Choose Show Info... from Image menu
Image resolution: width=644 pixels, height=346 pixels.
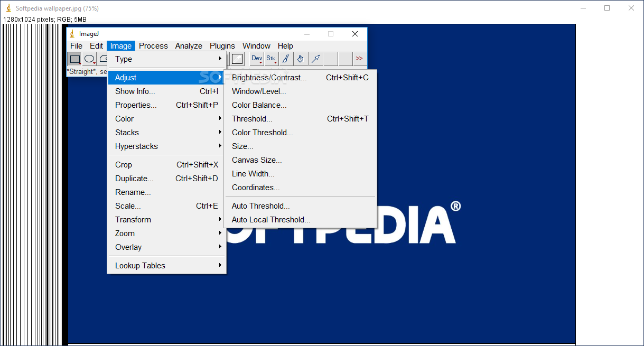coord(167,91)
